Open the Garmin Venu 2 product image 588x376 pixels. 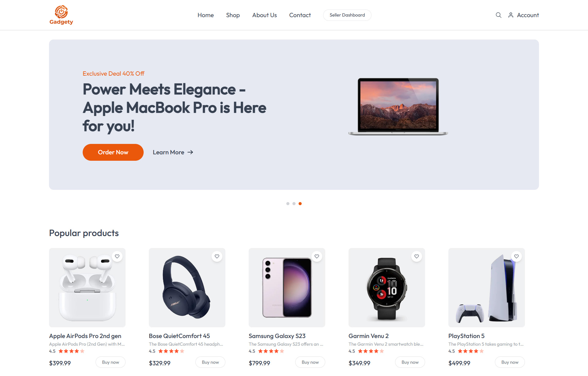pyautogui.click(x=387, y=288)
